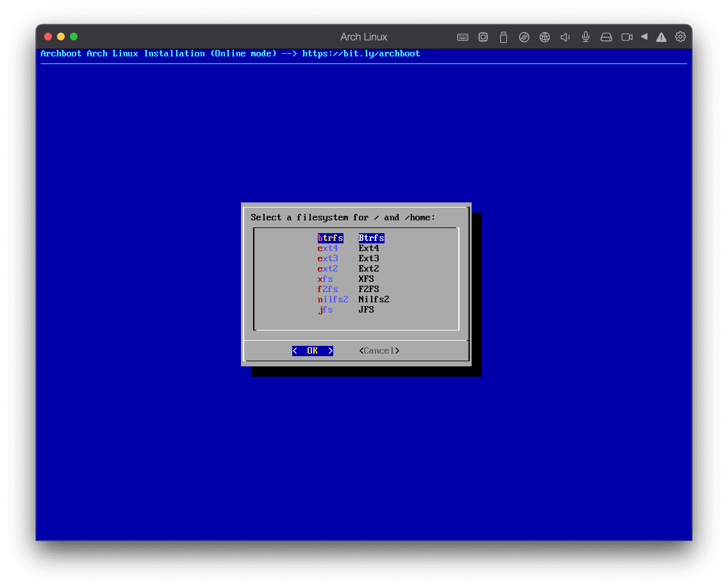
Task: Confirm with the OK button
Action: coord(312,351)
